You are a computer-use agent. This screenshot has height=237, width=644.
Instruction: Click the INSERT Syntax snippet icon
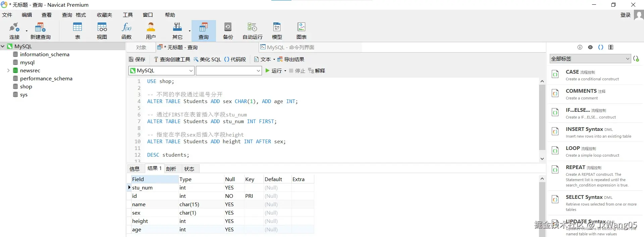point(555,132)
